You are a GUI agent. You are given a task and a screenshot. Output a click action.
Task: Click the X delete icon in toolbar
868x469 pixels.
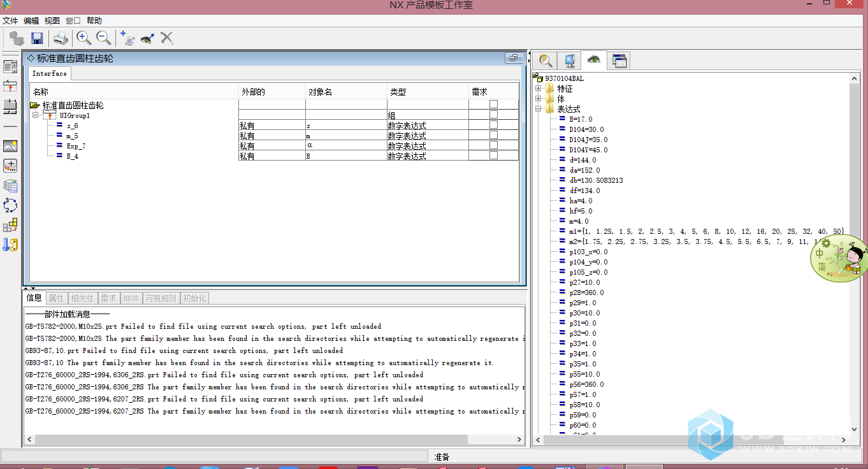click(167, 38)
